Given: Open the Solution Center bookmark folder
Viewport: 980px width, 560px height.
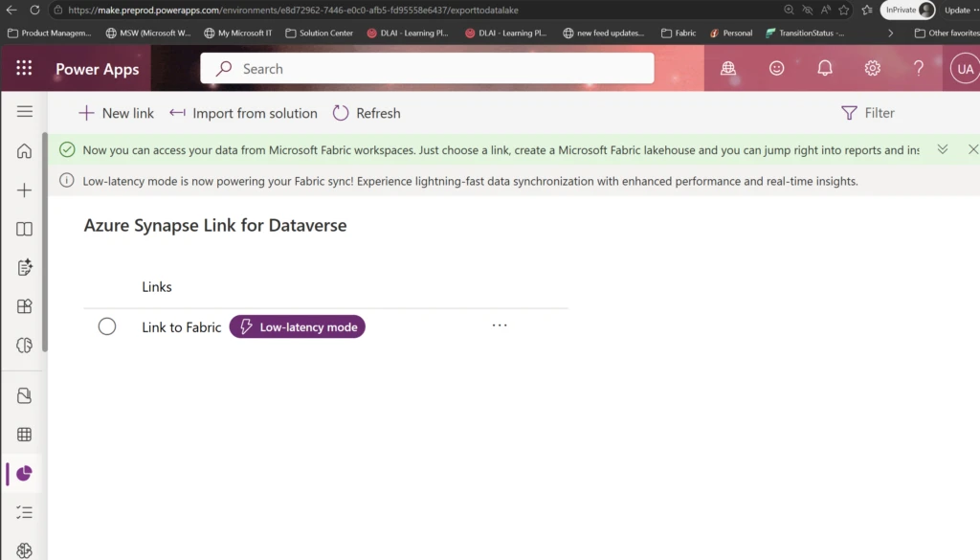Looking at the screenshot, I should click(x=320, y=34).
